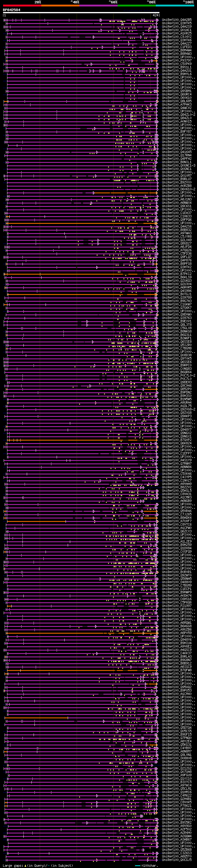Click the purple ~60% identity legend bar
Screen dimensions: 197x868
coord(99,6)
